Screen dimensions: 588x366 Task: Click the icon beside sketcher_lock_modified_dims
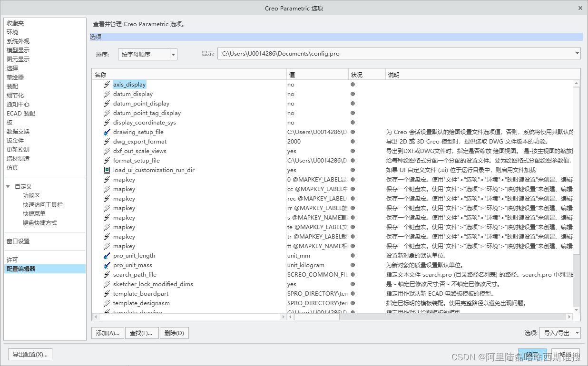pos(107,284)
